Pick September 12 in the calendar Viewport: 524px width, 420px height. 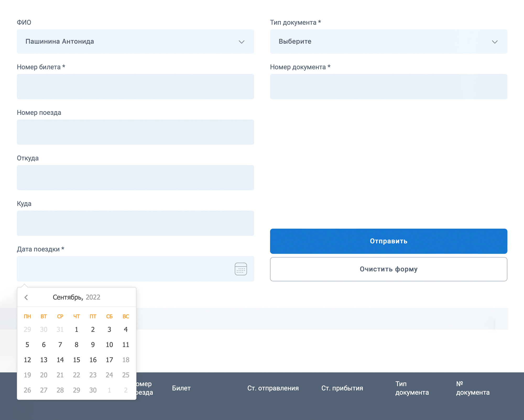pyautogui.click(x=27, y=360)
